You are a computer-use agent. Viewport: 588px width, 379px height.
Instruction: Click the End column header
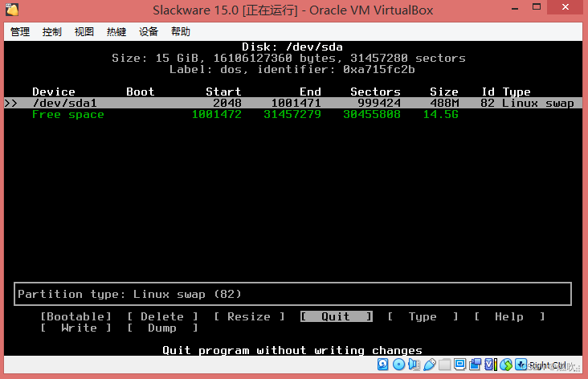310,92
